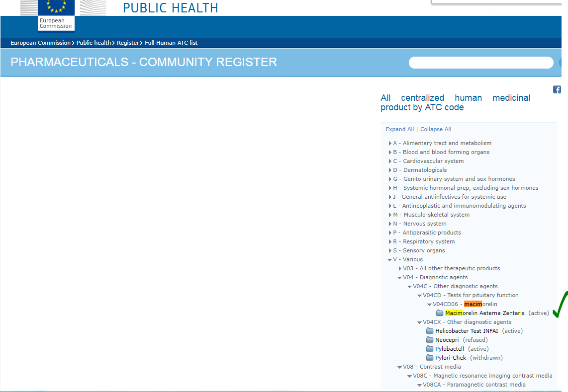Expand V03 - All other therapeutic products

click(400, 269)
